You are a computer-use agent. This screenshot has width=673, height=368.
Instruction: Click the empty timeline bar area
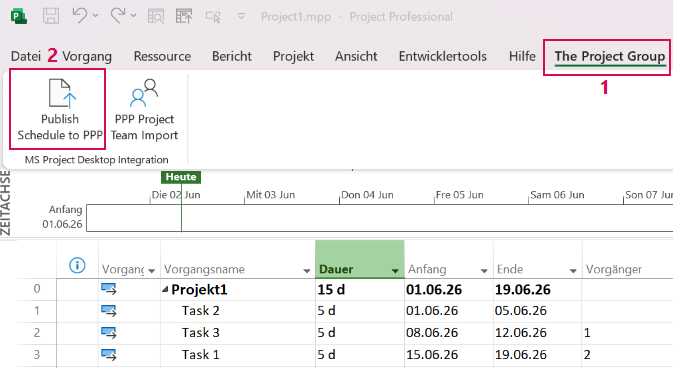tap(379, 218)
